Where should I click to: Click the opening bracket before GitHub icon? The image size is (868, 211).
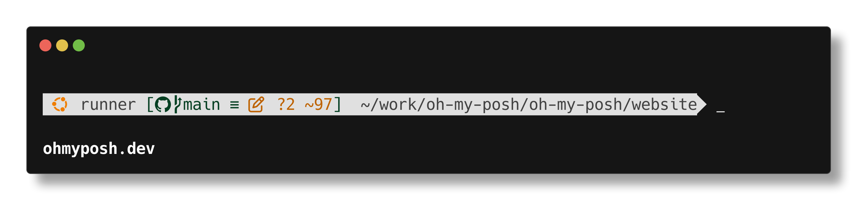tap(150, 104)
